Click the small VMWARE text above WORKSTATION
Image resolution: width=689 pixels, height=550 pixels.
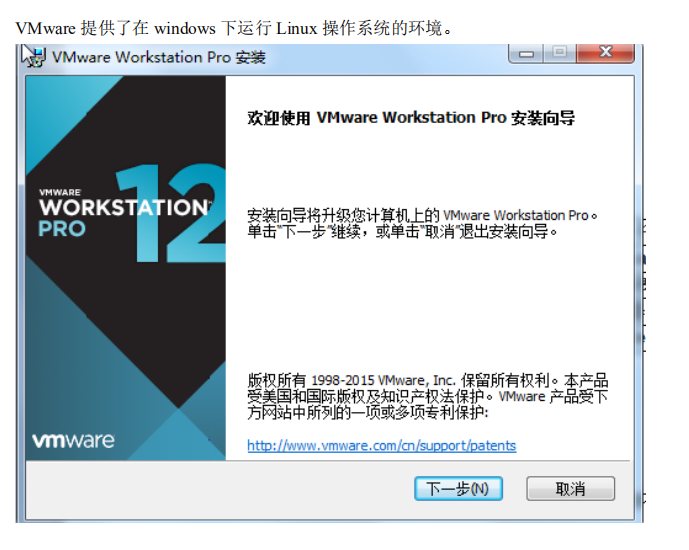(x=60, y=192)
